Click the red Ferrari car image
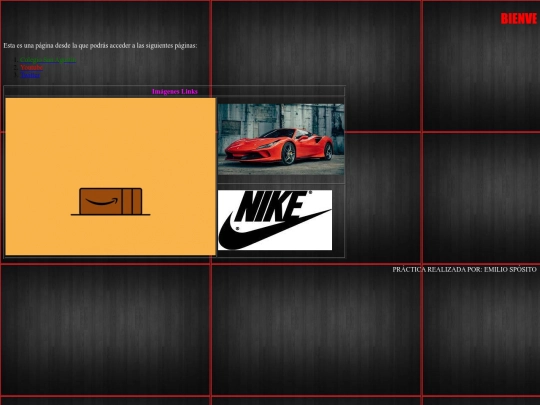 click(x=281, y=139)
